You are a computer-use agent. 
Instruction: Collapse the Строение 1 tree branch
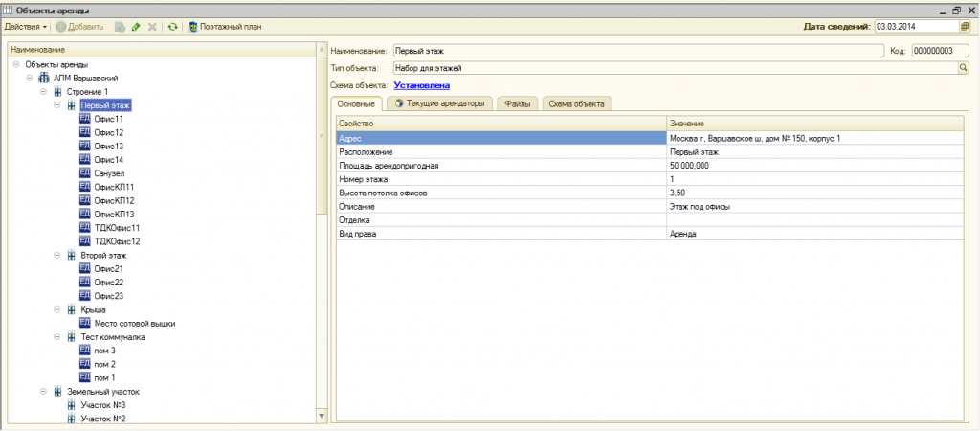coord(44,92)
